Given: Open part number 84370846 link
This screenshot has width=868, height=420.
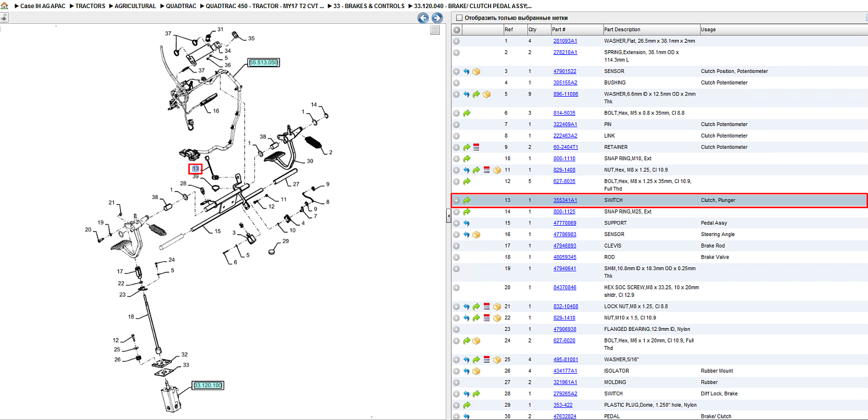Looking at the screenshot, I should (565, 288).
